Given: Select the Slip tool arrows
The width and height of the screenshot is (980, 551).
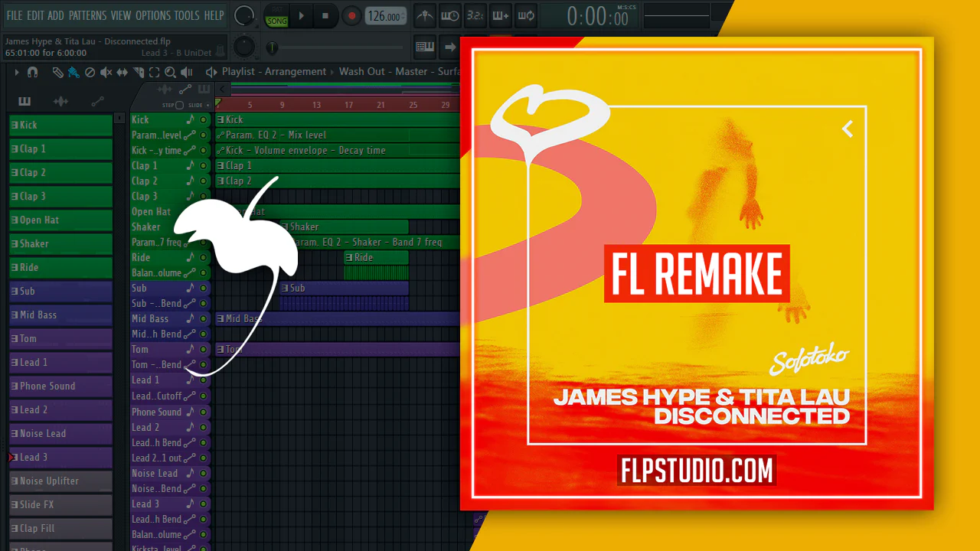Looking at the screenshot, I should click(122, 72).
